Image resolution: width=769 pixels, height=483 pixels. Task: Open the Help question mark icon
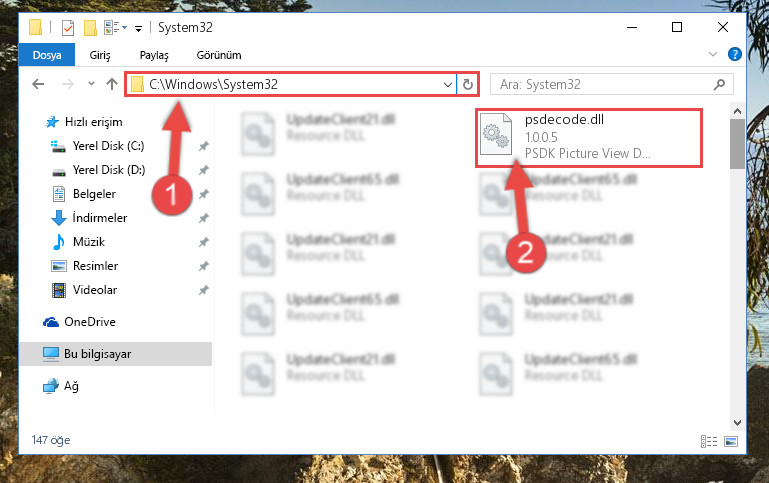click(x=735, y=54)
